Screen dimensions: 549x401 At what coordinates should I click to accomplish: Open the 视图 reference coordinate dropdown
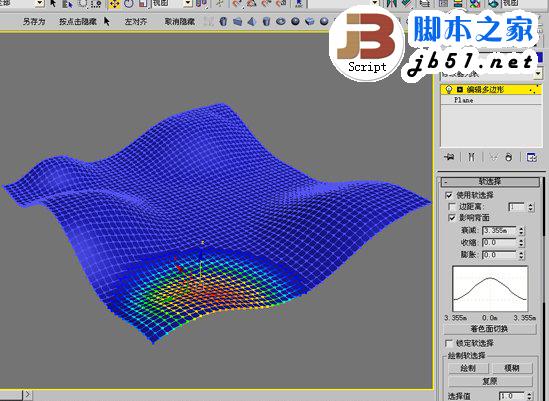pyautogui.click(x=188, y=4)
